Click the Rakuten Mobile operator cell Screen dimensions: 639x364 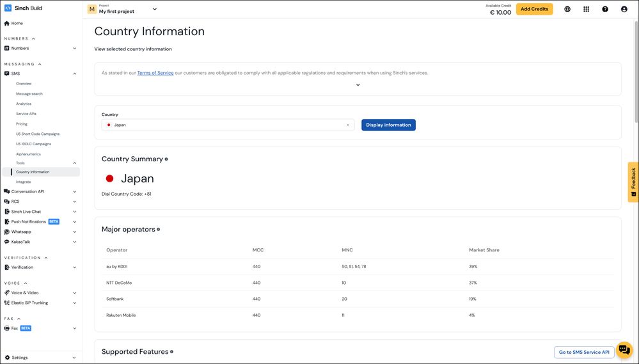tap(121, 315)
